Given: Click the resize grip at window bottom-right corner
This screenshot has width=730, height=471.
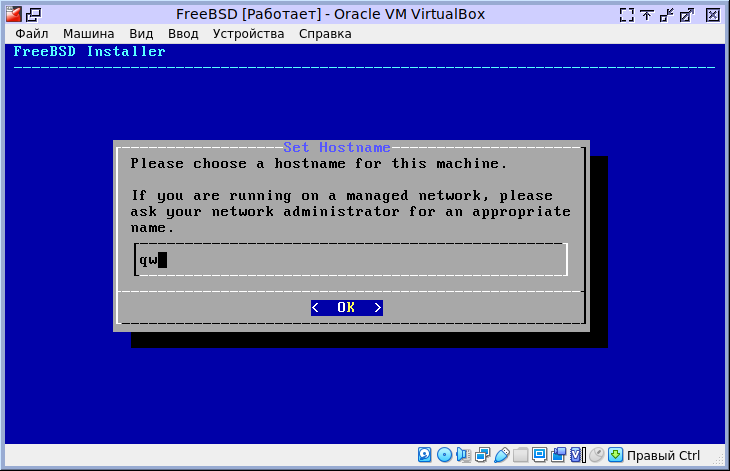Looking at the screenshot, I should click(720, 460).
